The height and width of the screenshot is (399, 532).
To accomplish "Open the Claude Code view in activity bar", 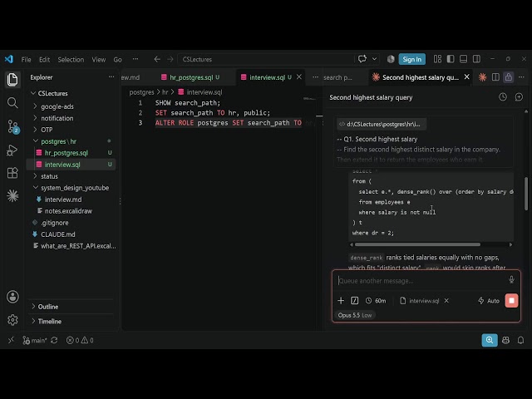I will [x=12, y=196].
